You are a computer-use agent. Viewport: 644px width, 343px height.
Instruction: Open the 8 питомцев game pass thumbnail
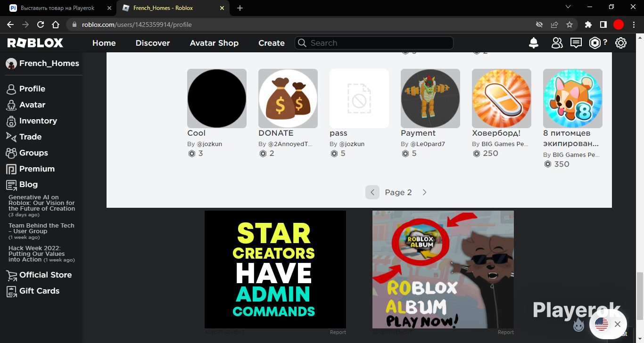click(573, 98)
